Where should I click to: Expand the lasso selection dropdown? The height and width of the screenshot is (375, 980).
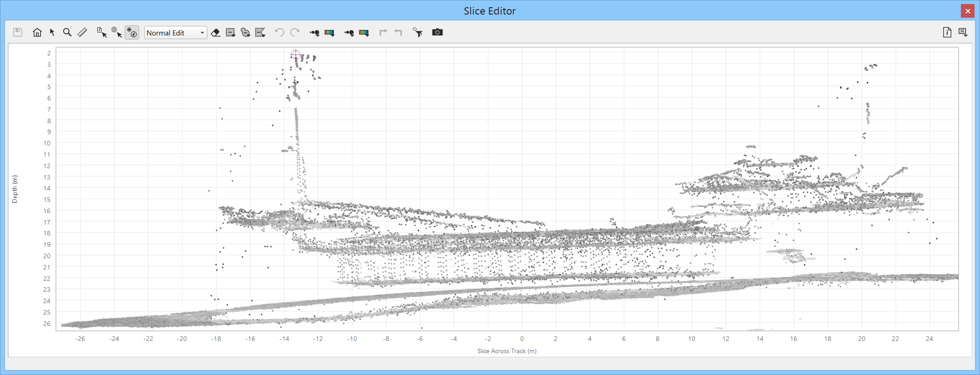pos(246,32)
